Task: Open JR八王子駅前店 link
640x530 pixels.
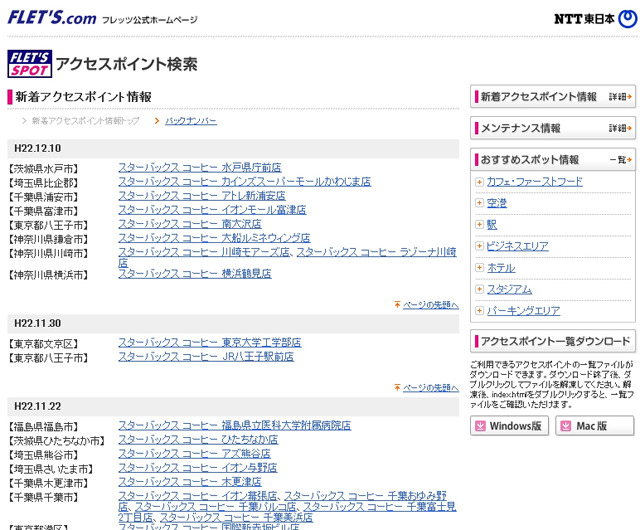Action: click(206, 357)
